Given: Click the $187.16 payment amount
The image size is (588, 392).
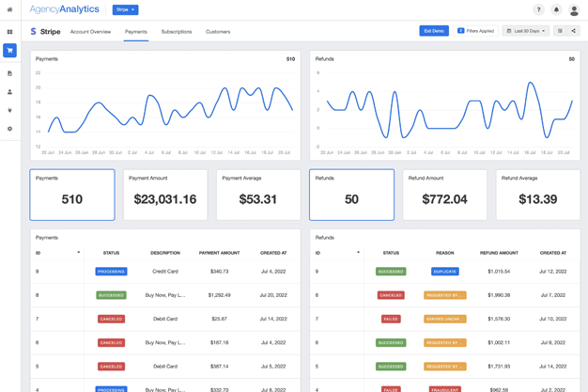Looking at the screenshot, I should point(220,342).
